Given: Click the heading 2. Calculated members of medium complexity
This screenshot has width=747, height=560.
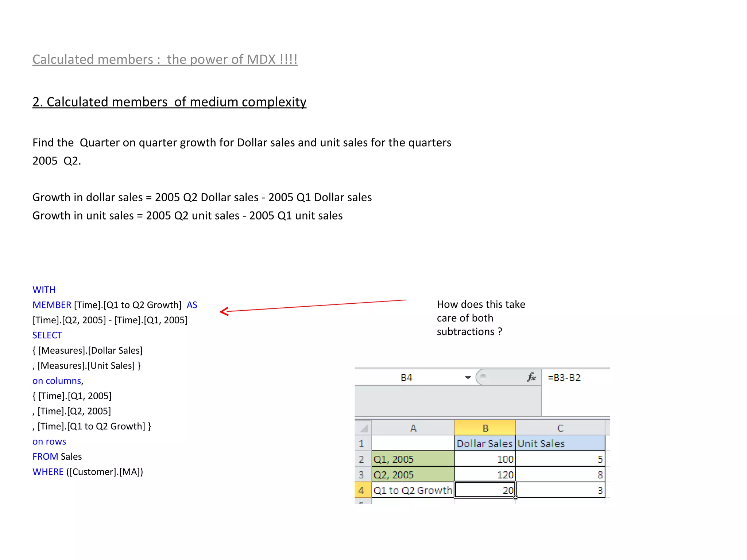Looking at the screenshot, I should [169, 102].
